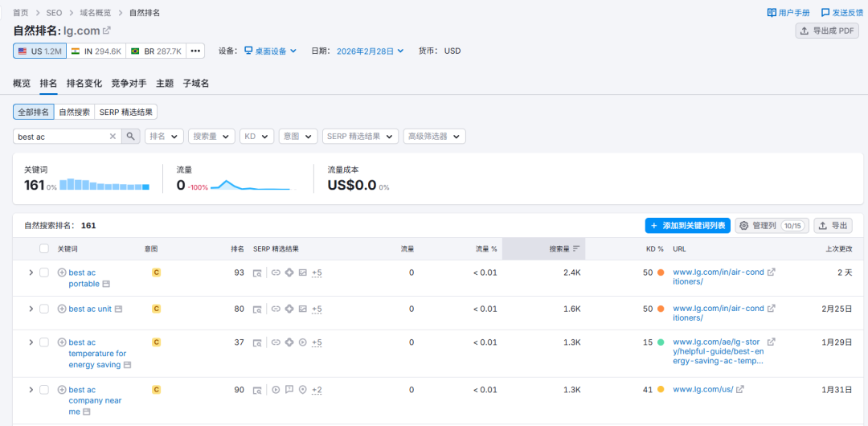Open 高级筛选器 dropdown
Image resolution: width=868 pixels, height=426 pixels.
pos(435,137)
